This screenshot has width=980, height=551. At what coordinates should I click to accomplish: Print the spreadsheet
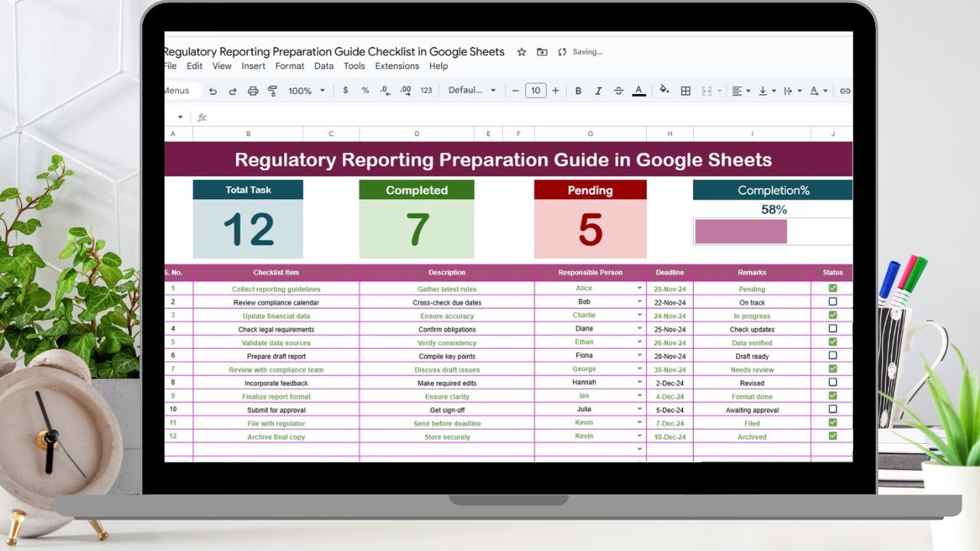[x=253, y=91]
